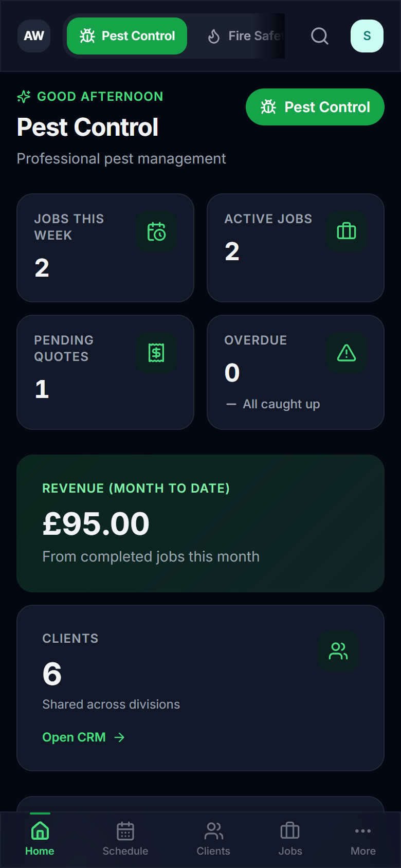Image resolution: width=401 pixels, height=868 pixels.
Task: Click the search magnifier icon
Action: click(x=319, y=36)
